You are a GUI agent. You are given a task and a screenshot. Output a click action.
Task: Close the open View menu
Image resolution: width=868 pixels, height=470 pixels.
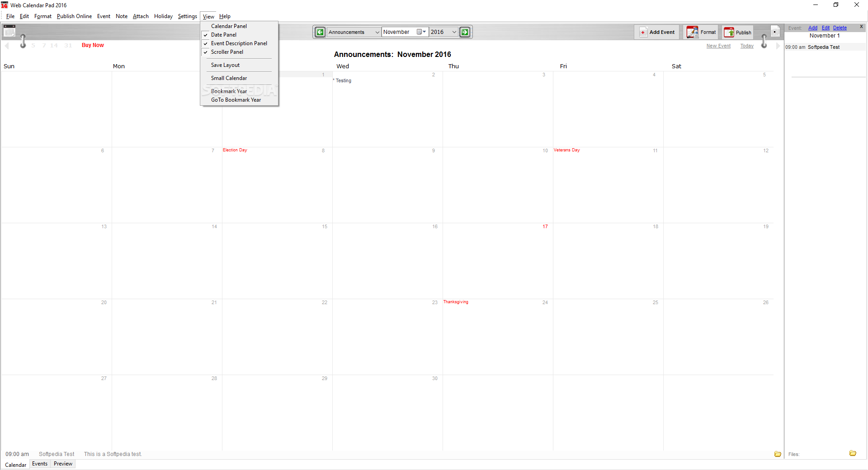[208, 17]
